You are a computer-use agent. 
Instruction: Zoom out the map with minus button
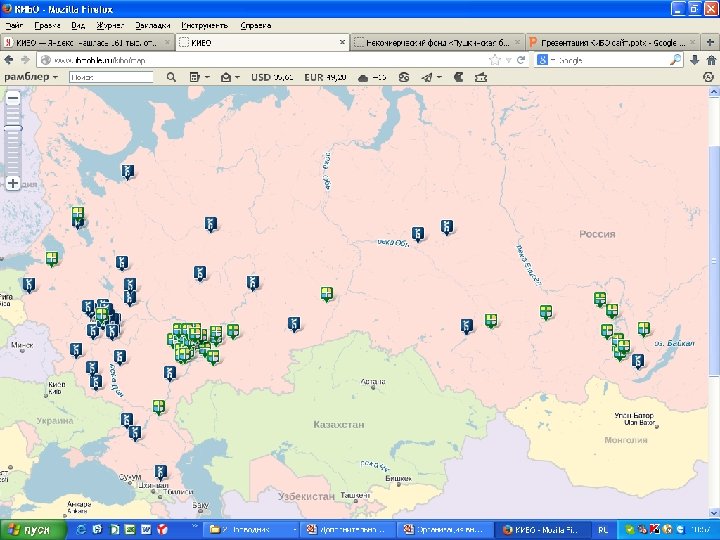click(x=13, y=98)
